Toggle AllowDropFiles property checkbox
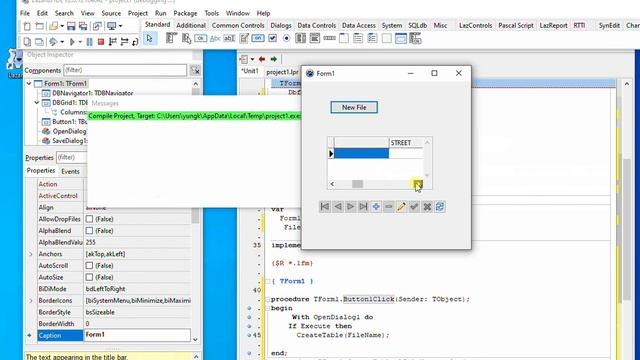 point(89,219)
